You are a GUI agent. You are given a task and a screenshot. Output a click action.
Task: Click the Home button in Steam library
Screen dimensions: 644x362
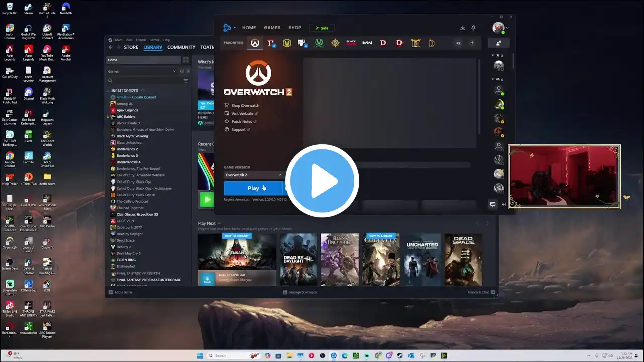(x=143, y=60)
